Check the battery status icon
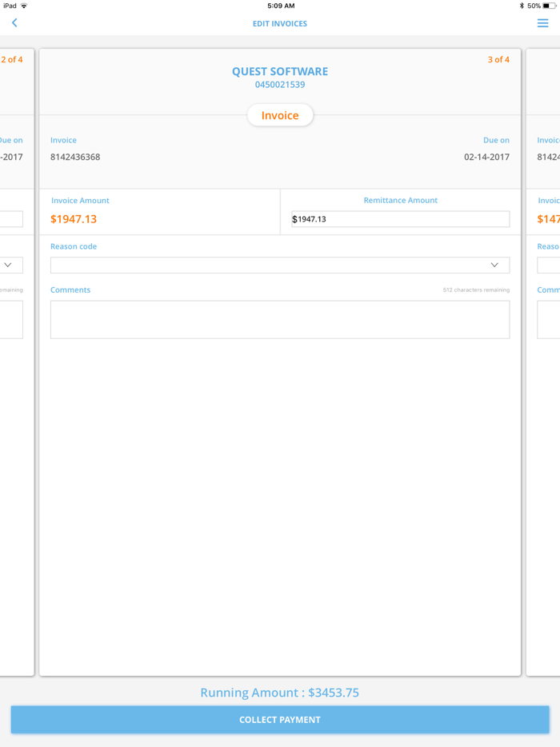The width and height of the screenshot is (560, 747). click(x=549, y=6)
